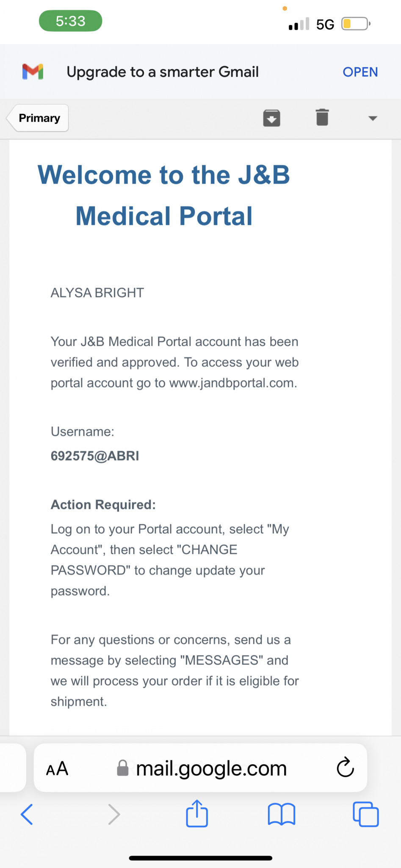Tap the green 5:33 time pill

(71, 21)
